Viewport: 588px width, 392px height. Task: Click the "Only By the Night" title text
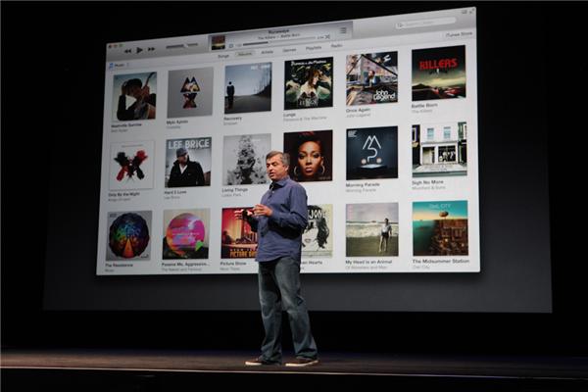pyautogui.click(x=123, y=195)
